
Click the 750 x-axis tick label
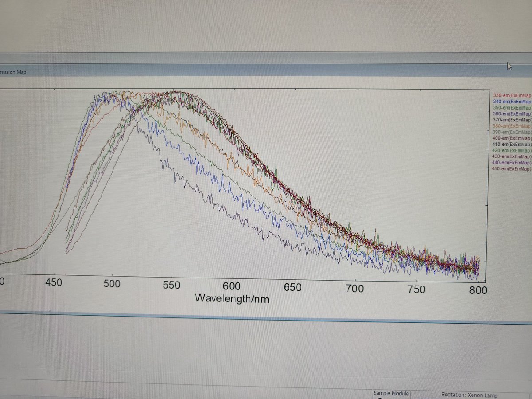point(416,290)
